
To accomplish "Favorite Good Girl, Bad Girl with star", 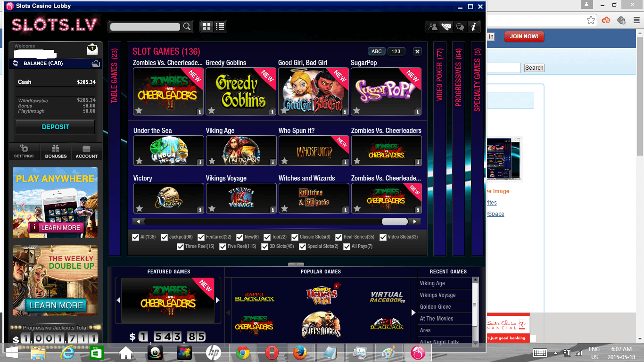I will click(284, 111).
